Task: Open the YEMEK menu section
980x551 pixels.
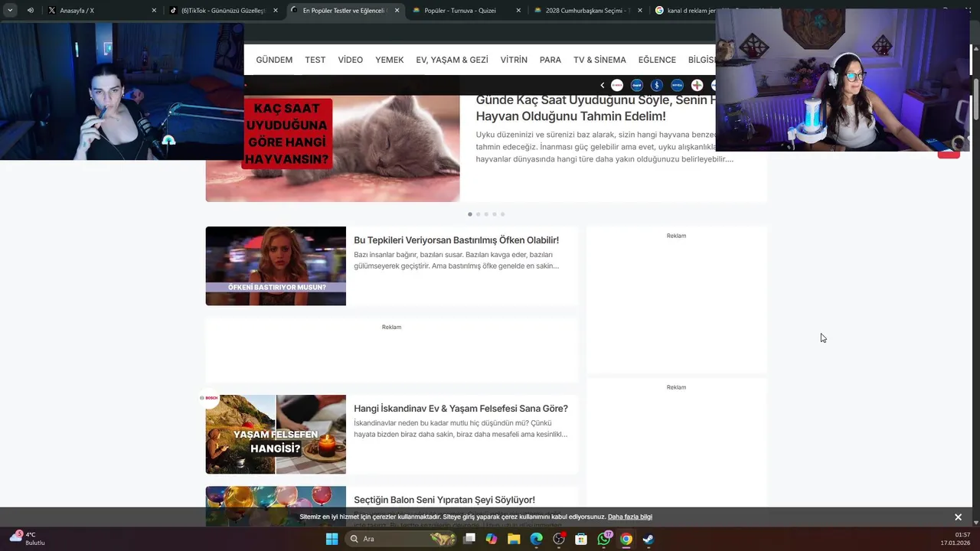Action: tap(389, 60)
